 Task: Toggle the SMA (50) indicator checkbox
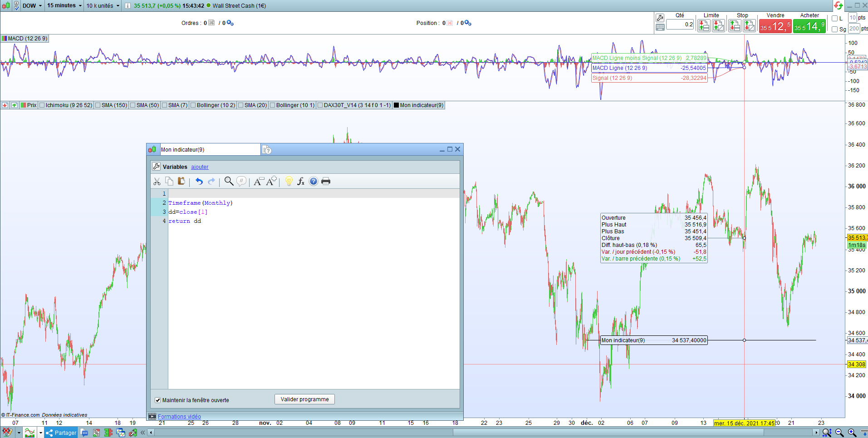click(x=133, y=105)
